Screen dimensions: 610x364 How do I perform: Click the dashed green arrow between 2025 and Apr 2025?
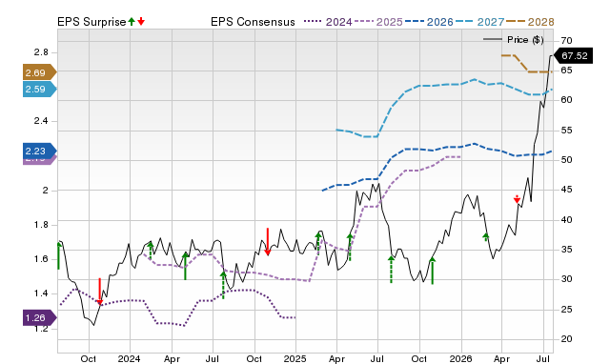317,243
